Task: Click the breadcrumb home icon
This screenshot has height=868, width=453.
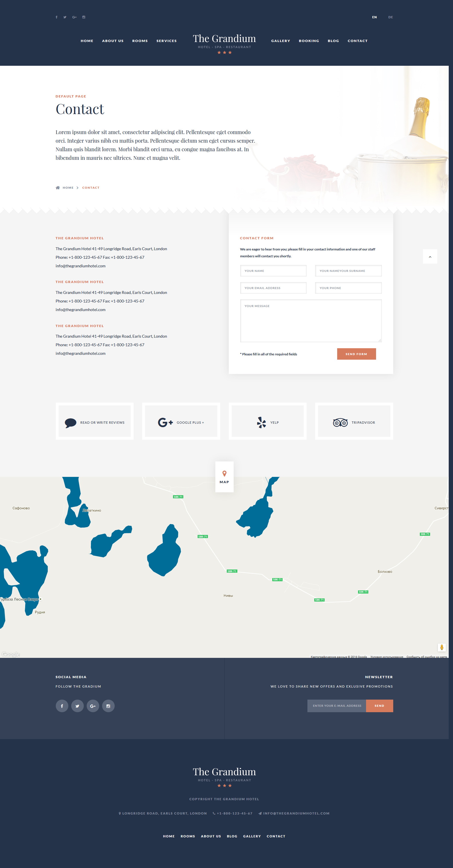Action: coord(58,188)
